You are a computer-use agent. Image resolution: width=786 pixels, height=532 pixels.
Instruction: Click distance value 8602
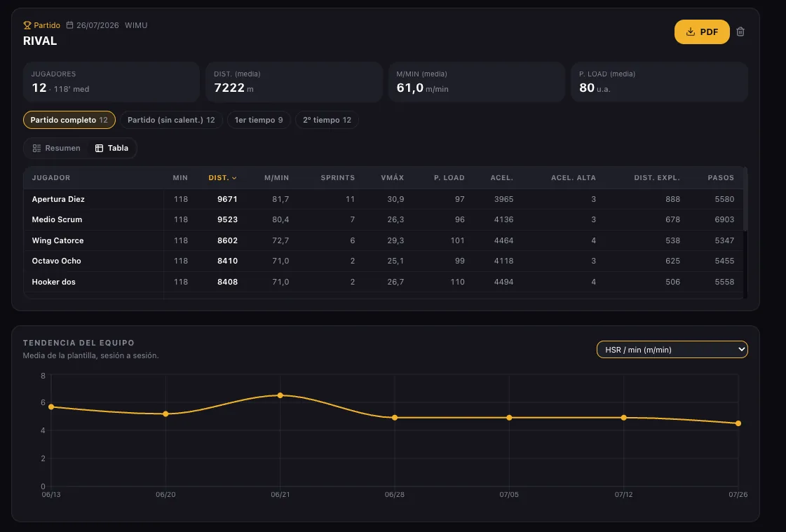[227, 240]
